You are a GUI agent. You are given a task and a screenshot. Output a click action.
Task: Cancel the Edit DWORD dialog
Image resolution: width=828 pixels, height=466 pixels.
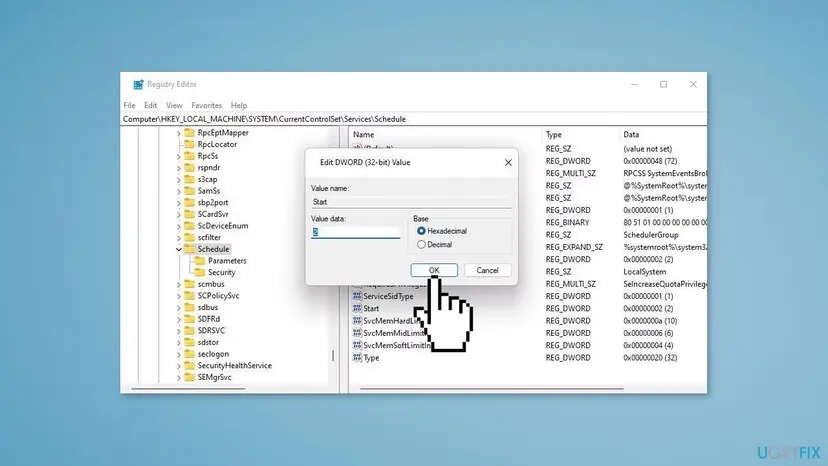(487, 270)
